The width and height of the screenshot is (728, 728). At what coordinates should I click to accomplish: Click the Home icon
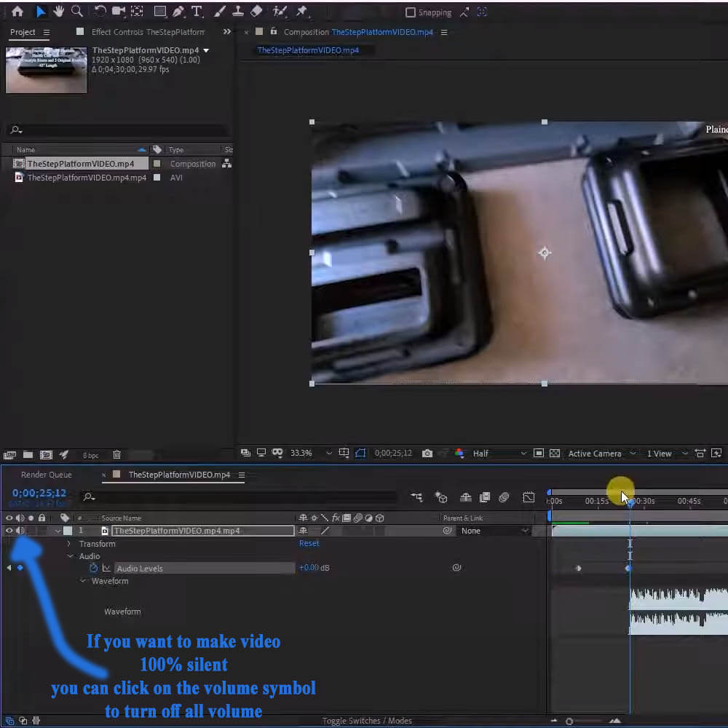point(17,11)
